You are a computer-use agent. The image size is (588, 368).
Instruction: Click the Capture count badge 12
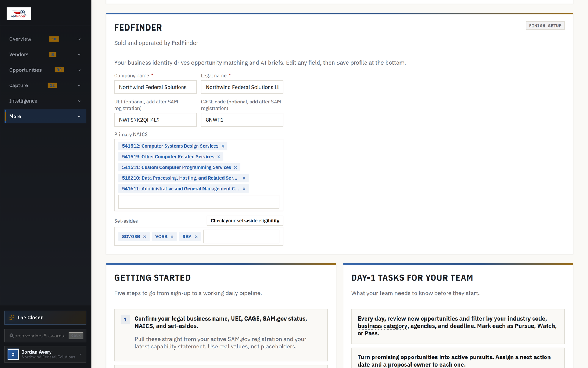[x=52, y=85]
